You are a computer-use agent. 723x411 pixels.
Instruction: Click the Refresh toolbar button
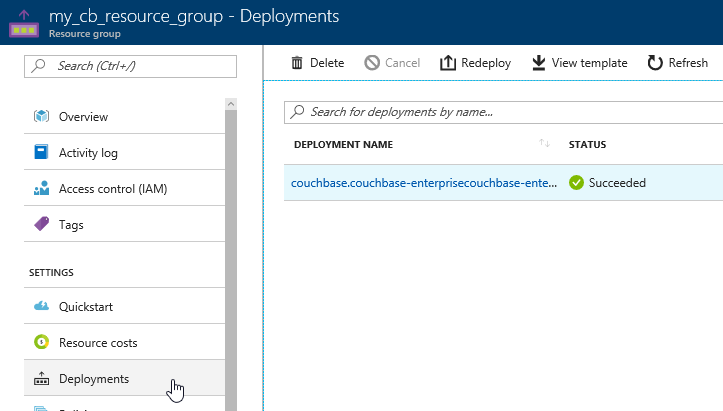(678, 63)
